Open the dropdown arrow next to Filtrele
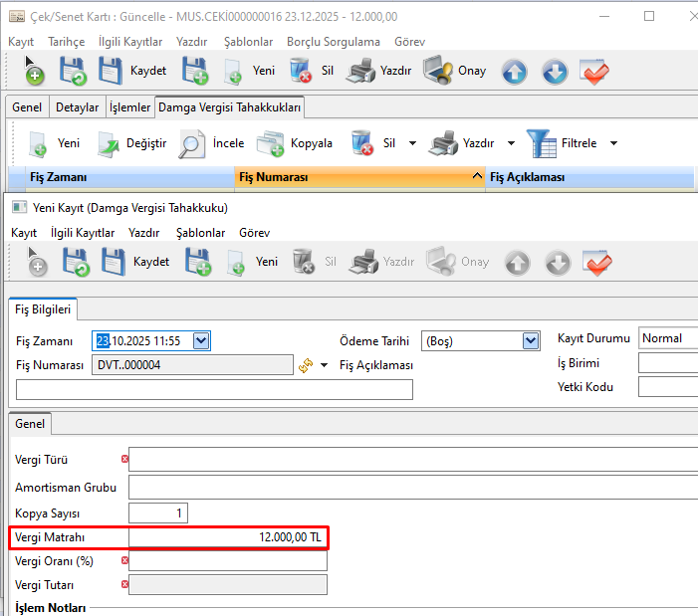 click(x=613, y=143)
